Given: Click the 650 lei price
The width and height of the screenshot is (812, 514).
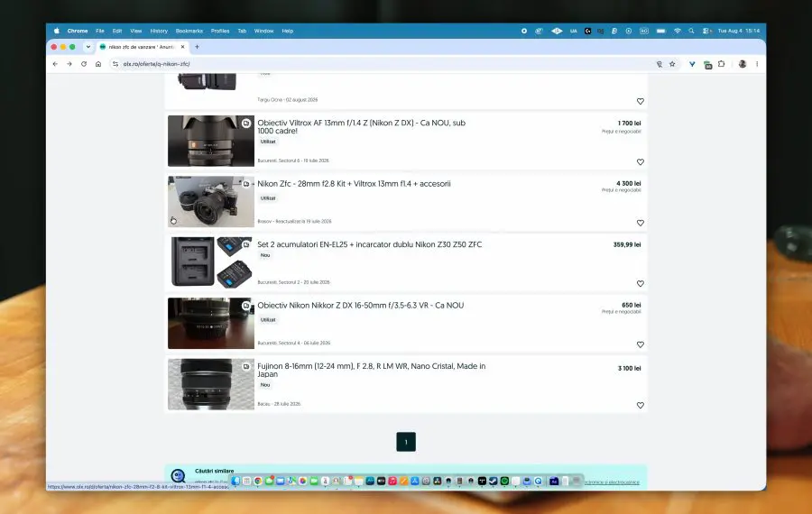Looking at the screenshot, I should tap(632, 306).
